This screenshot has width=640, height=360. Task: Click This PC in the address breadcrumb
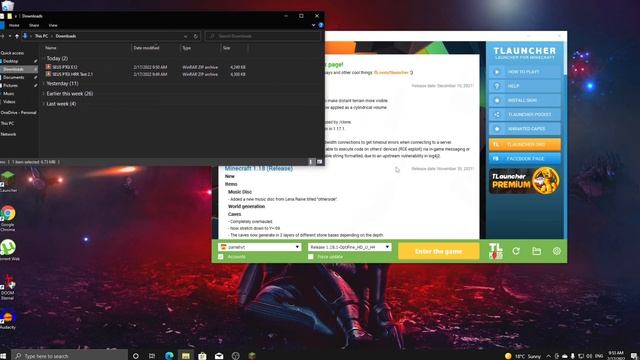tap(41, 36)
